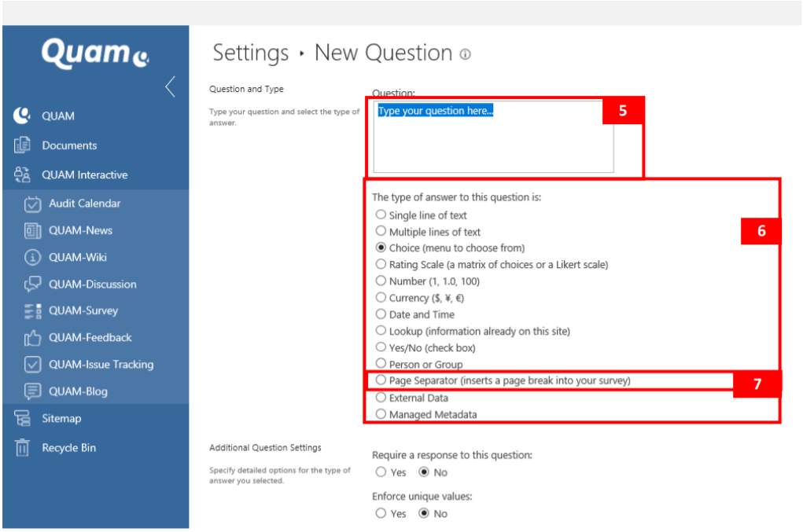Open Documents in the navigation menu
Image resolution: width=803 pixels, height=532 pixels.
69,145
